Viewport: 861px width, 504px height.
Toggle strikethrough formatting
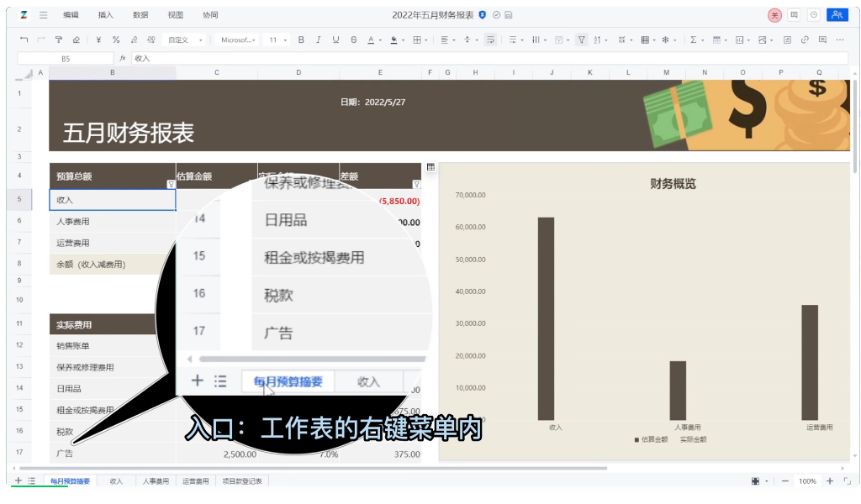tap(354, 39)
